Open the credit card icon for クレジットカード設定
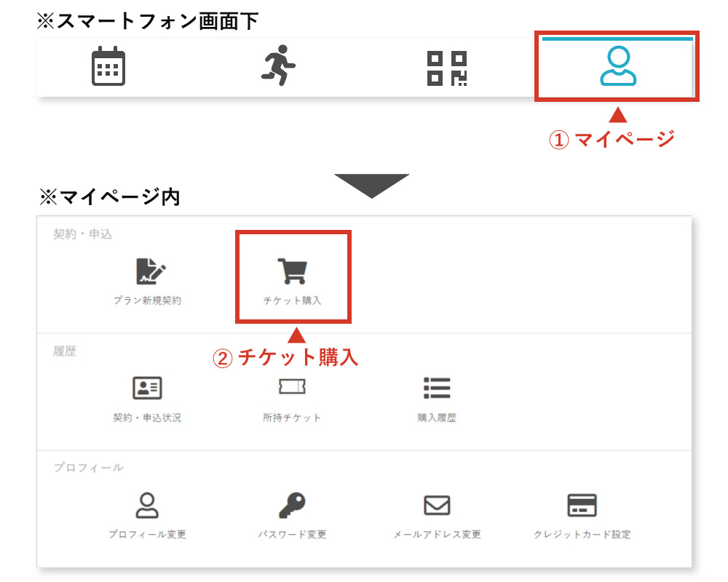The height and width of the screenshot is (582, 728). click(582, 505)
